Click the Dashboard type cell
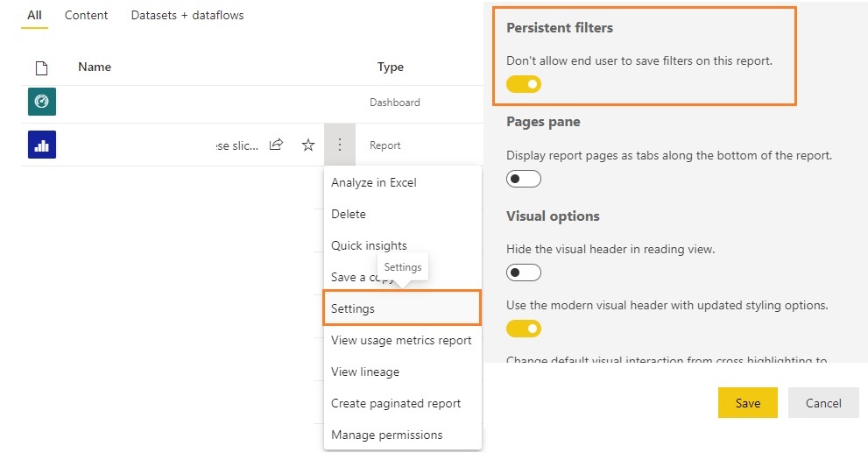 pos(395,103)
